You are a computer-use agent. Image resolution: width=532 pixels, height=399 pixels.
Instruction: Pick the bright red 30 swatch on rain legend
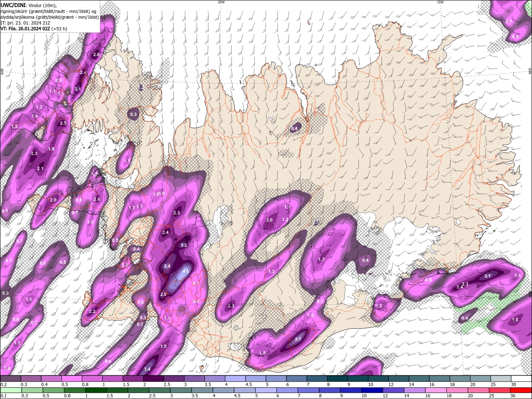coord(521,390)
